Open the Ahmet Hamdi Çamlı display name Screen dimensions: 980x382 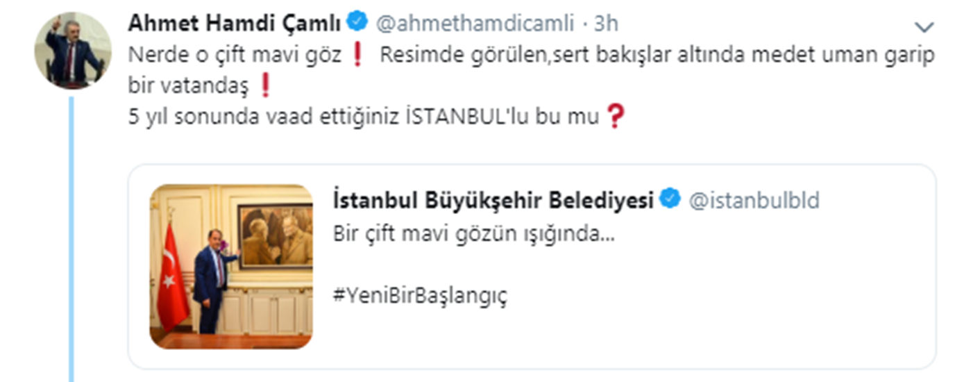tap(235, 23)
